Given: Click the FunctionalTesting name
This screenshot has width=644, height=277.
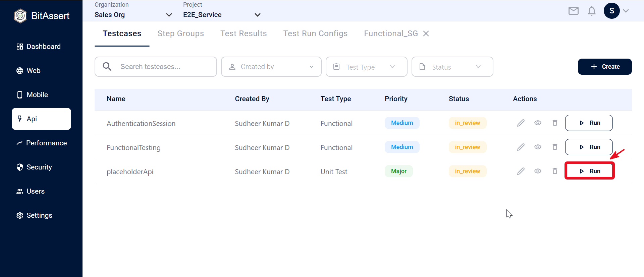Looking at the screenshot, I should pos(133,148).
